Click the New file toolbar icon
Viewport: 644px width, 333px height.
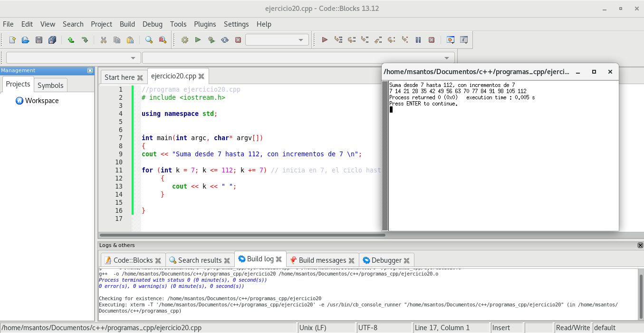coord(12,40)
